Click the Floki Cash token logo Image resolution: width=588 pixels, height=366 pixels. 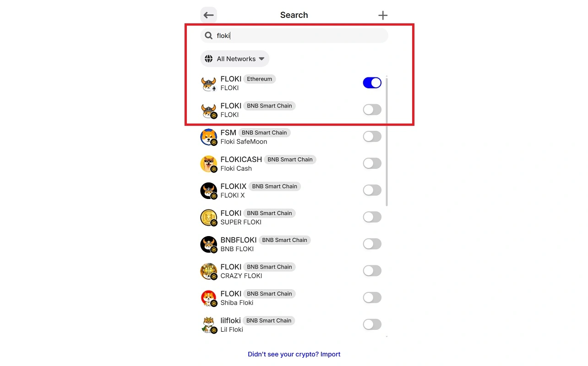(x=209, y=164)
